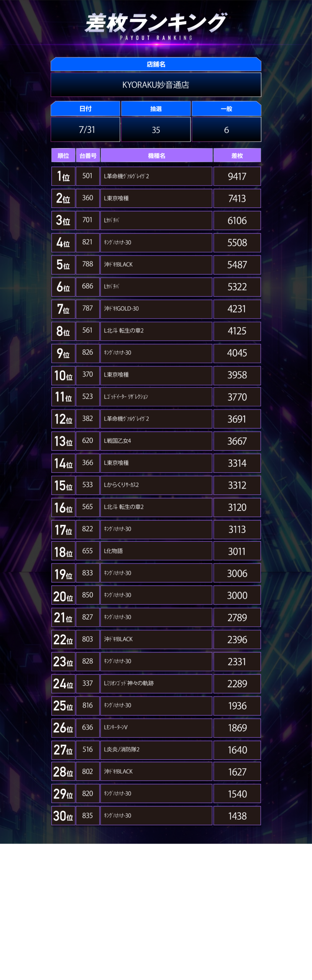Click the 30位 rank badge
The width and height of the screenshot is (312, 980).
tap(63, 816)
